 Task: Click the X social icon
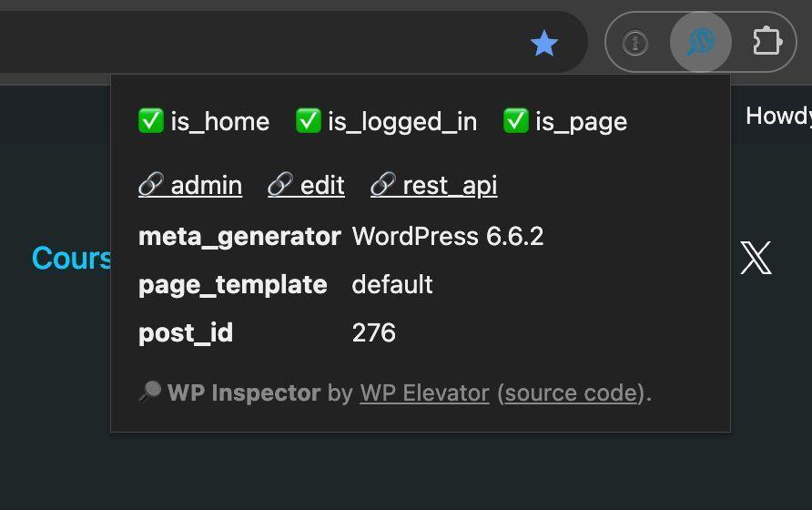coord(756,258)
